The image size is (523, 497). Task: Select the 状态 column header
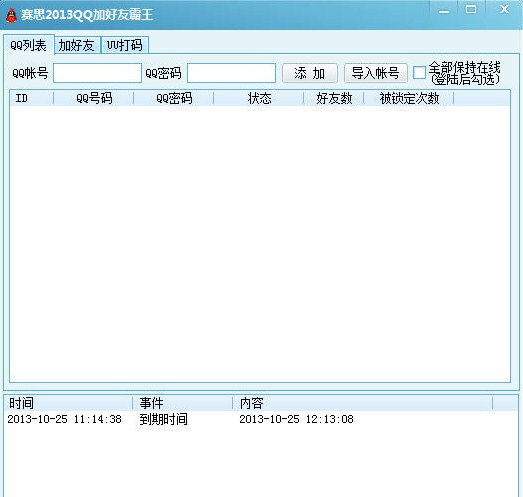pos(258,98)
